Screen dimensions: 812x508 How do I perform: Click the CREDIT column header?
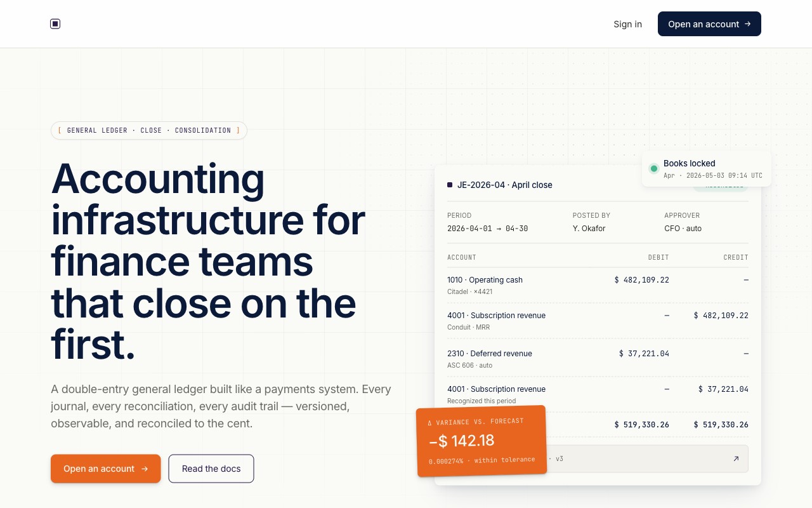pos(736,257)
